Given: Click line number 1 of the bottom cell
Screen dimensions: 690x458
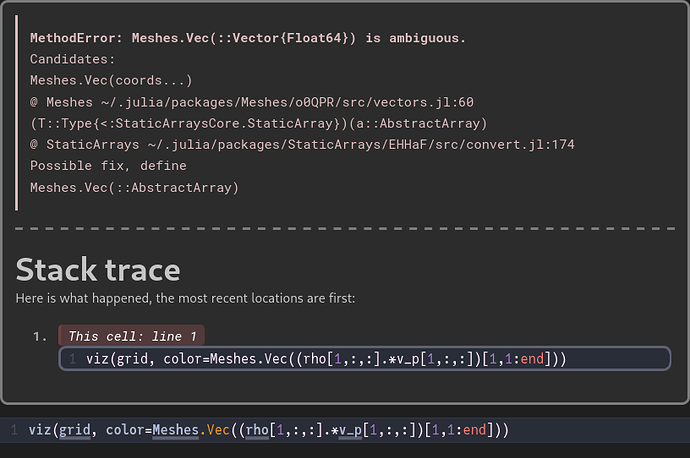Looking at the screenshot, I should click(14, 430).
